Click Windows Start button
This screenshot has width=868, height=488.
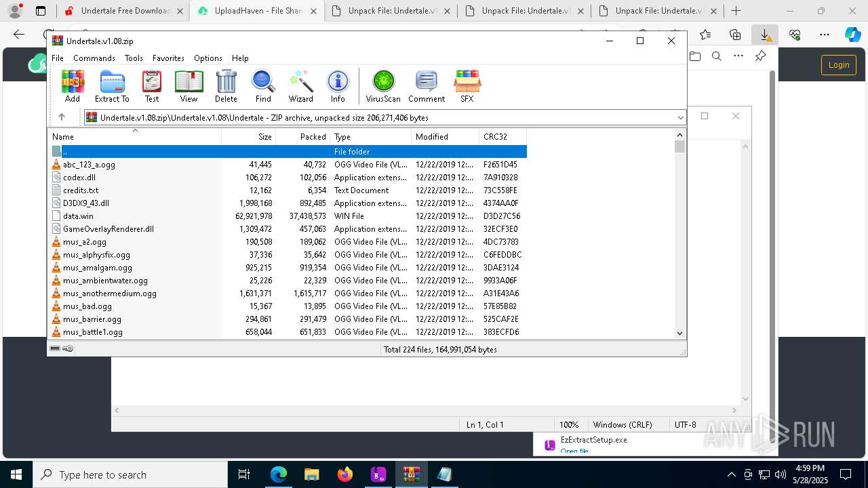pyautogui.click(x=16, y=474)
